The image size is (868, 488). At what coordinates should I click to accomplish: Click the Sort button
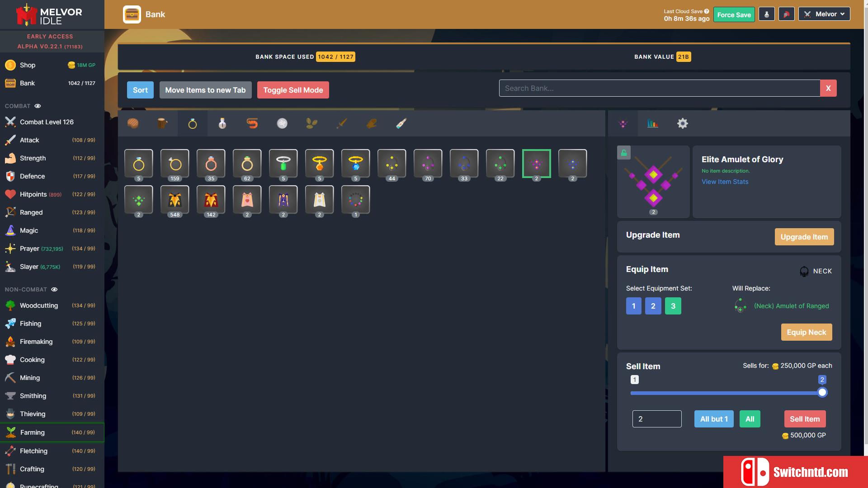pos(140,90)
